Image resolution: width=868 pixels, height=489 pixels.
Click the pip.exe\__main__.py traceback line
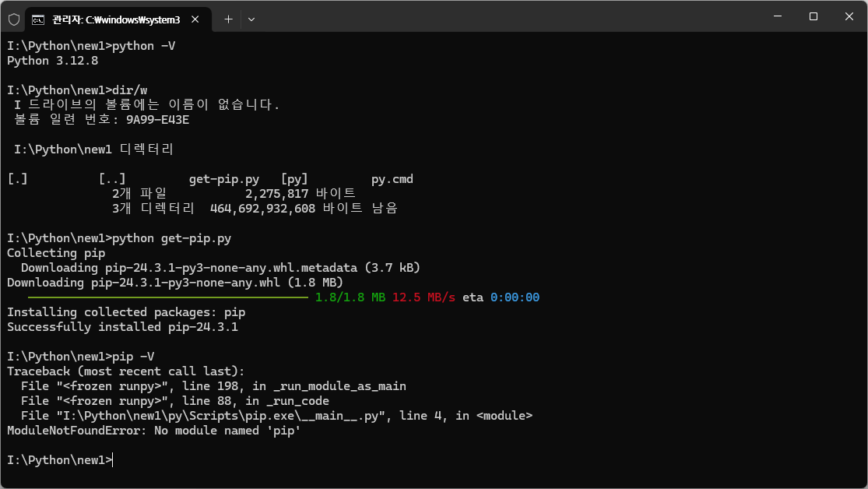tap(277, 416)
